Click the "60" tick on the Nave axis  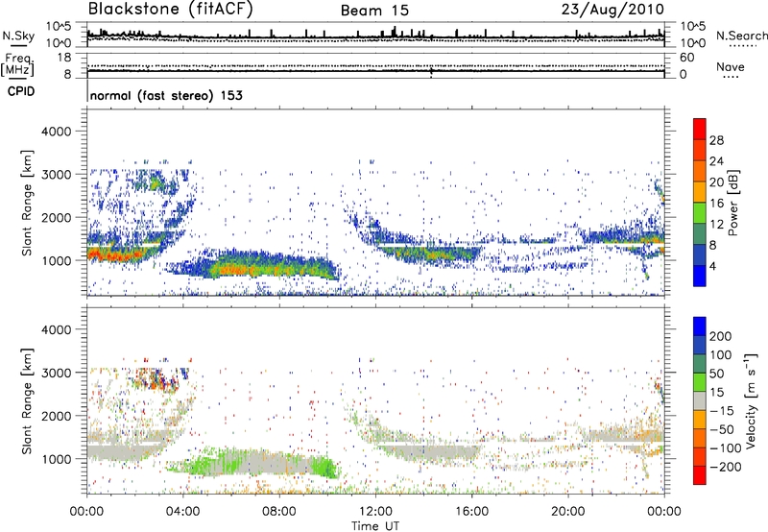[x=686, y=58]
